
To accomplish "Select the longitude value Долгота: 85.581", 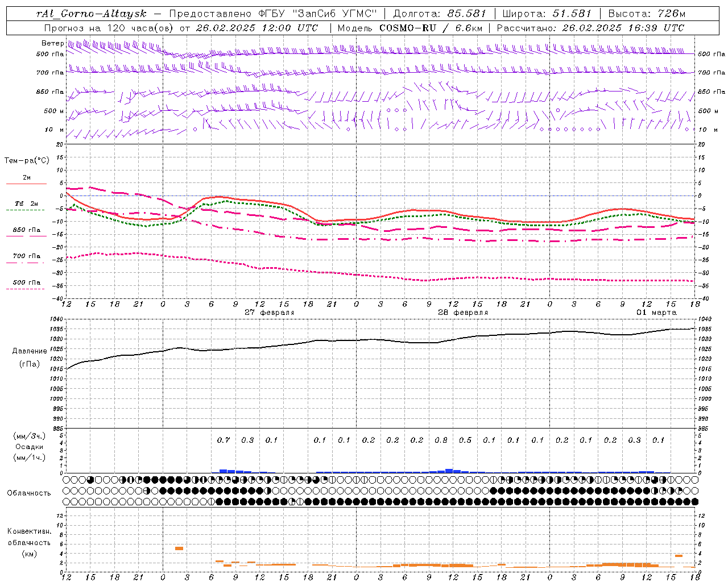I will (440, 14).
